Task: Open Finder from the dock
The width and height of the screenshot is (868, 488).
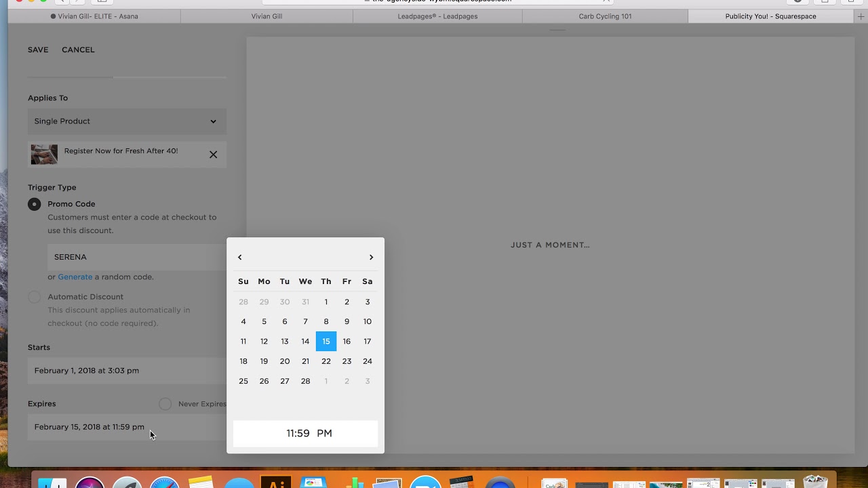Action: (52, 483)
